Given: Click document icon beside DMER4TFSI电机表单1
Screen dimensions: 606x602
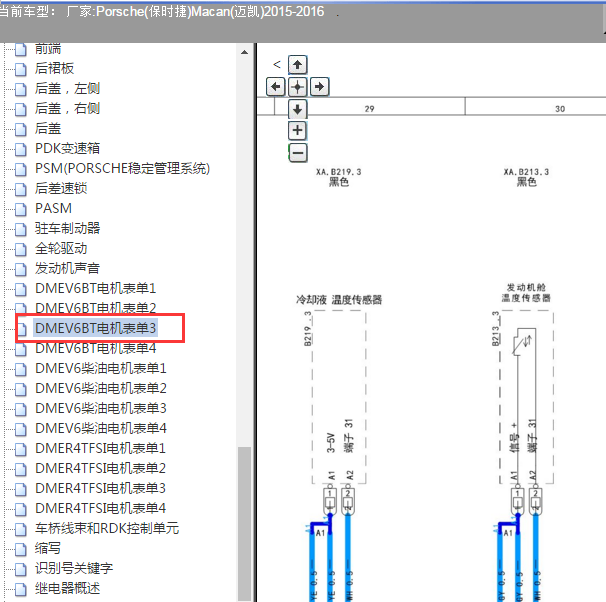Looking at the screenshot, I should pyautogui.click(x=21, y=449).
